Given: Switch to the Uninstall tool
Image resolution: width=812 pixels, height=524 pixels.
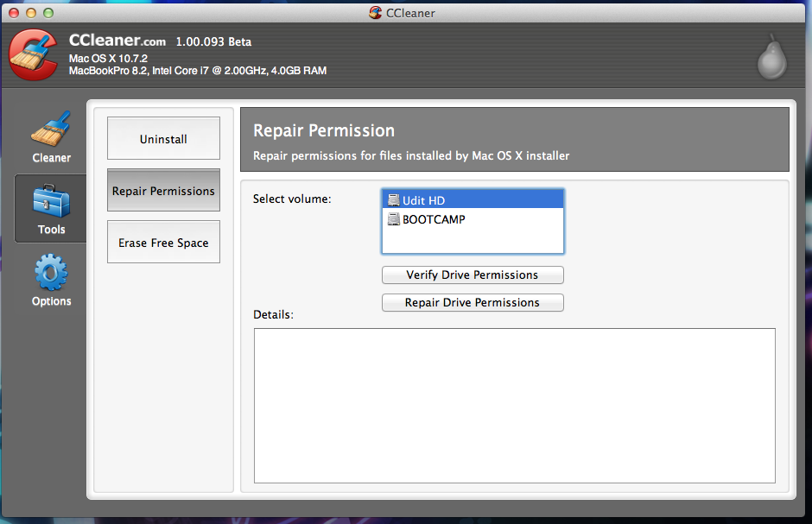Looking at the screenshot, I should click(x=163, y=139).
